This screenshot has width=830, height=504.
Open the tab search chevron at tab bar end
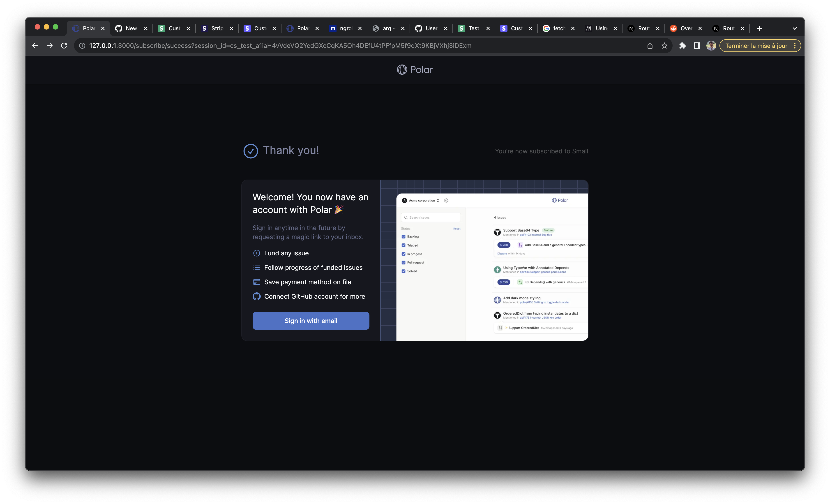[x=795, y=28]
